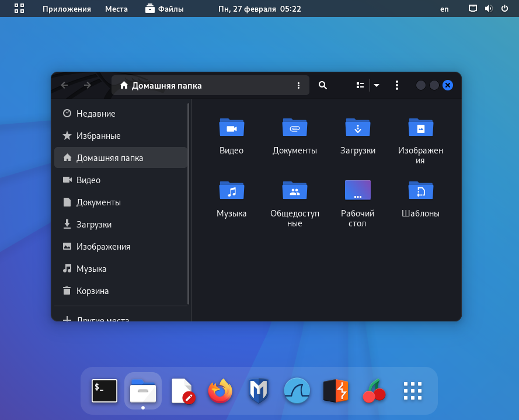Open the Рабочий стол folder
The height and width of the screenshot is (420, 519).
pyautogui.click(x=358, y=191)
